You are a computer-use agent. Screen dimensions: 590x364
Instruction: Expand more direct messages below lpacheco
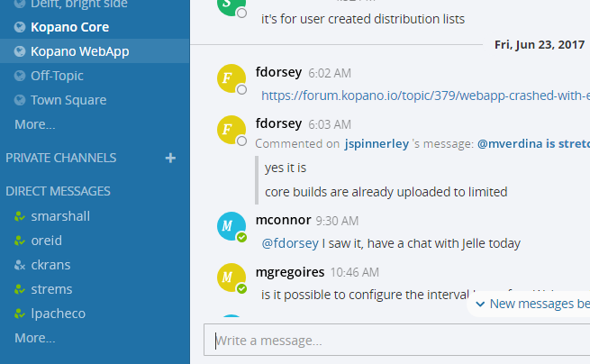(34, 338)
